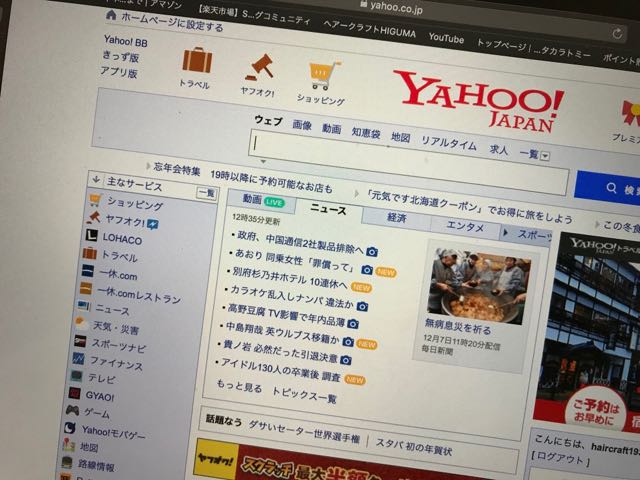
Task: Open the 忘年会特集 link
Action: [176, 169]
